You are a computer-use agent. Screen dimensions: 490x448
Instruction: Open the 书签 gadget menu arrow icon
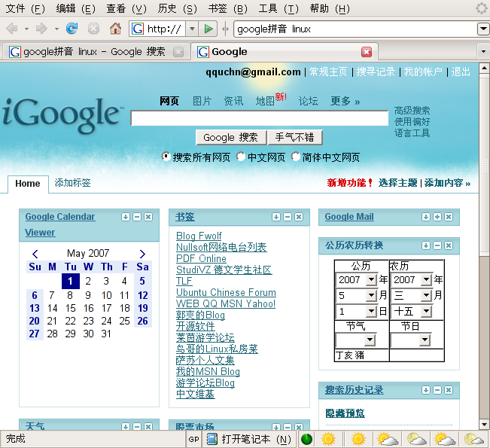coord(276,217)
